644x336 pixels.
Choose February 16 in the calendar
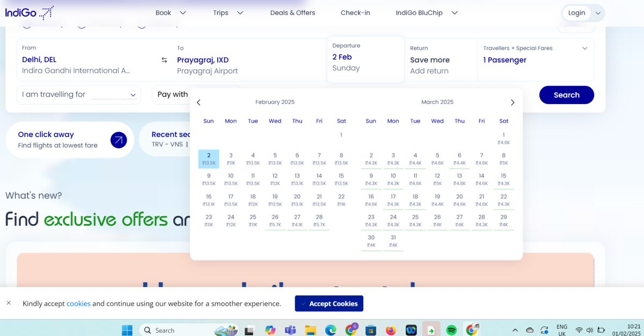click(x=209, y=200)
